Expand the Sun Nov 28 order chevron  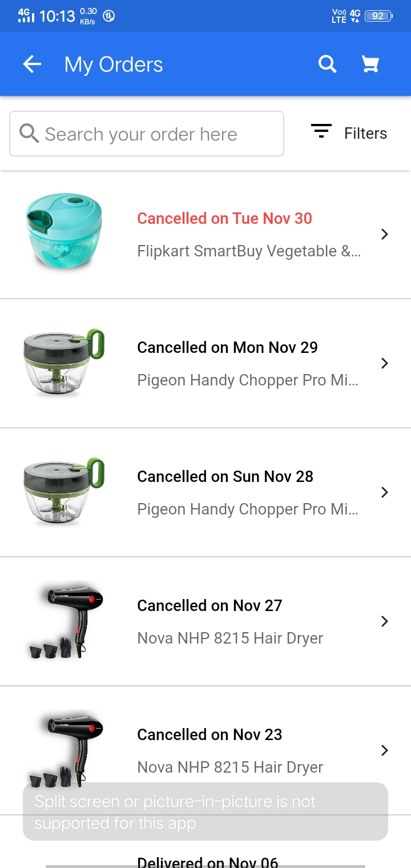coord(385,492)
